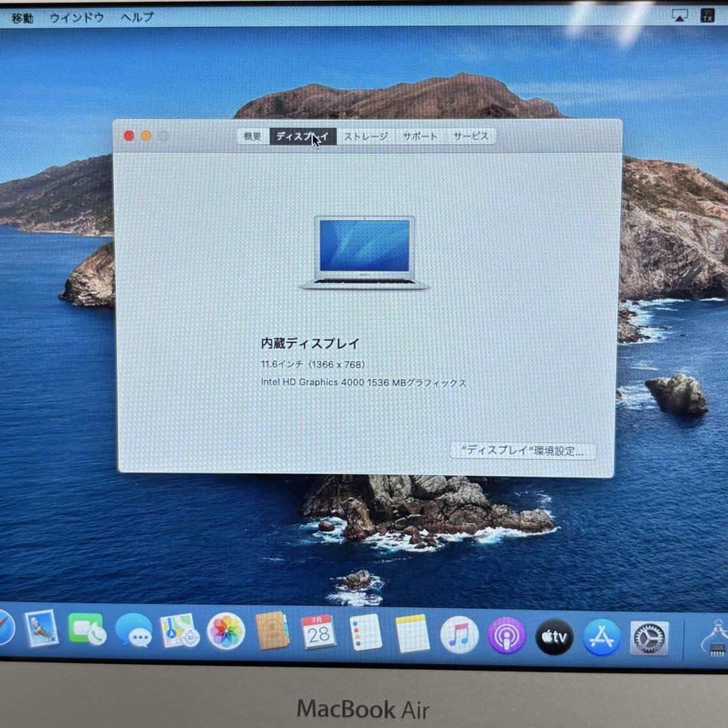The width and height of the screenshot is (728, 728).
Task: Click the "ディスプレイ"環境設定... button
Action: [x=522, y=450]
